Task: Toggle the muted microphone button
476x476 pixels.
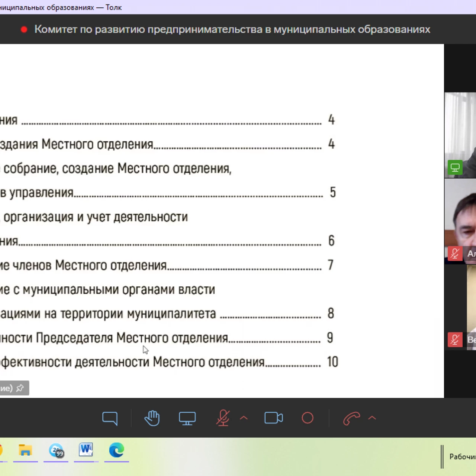Action: click(x=223, y=418)
